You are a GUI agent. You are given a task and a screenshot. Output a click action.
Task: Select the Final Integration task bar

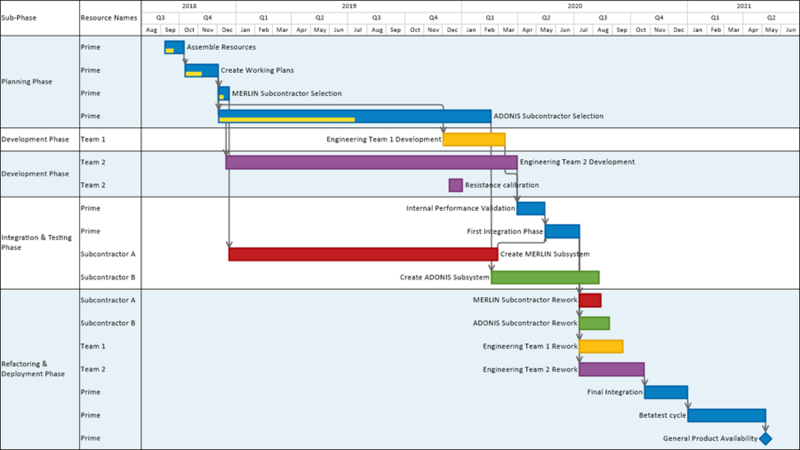tap(666, 392)
